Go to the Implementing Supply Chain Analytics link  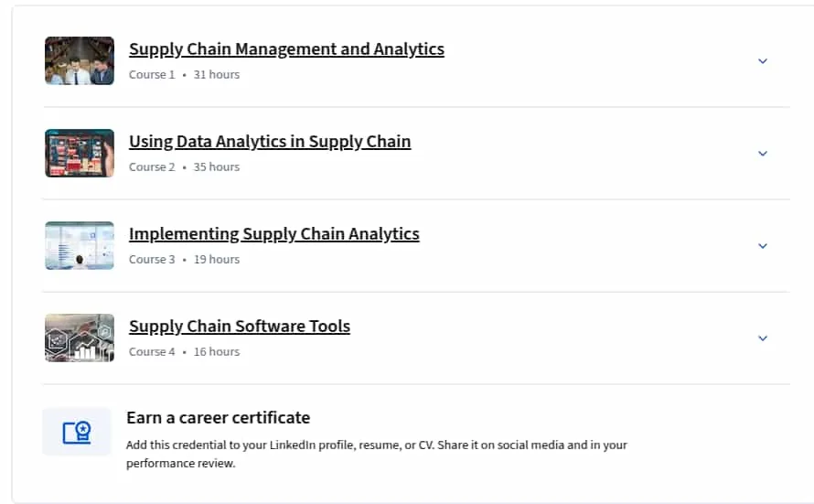click(274, 233)
